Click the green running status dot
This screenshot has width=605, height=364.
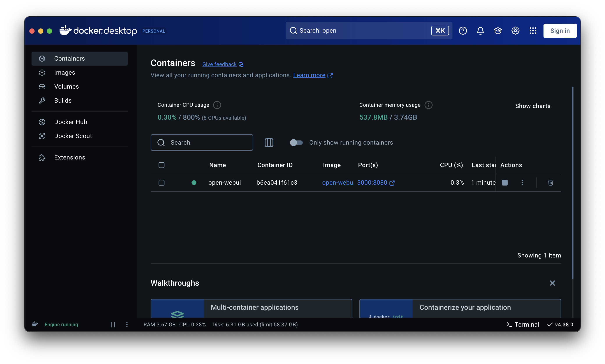(x=194, y=182)
